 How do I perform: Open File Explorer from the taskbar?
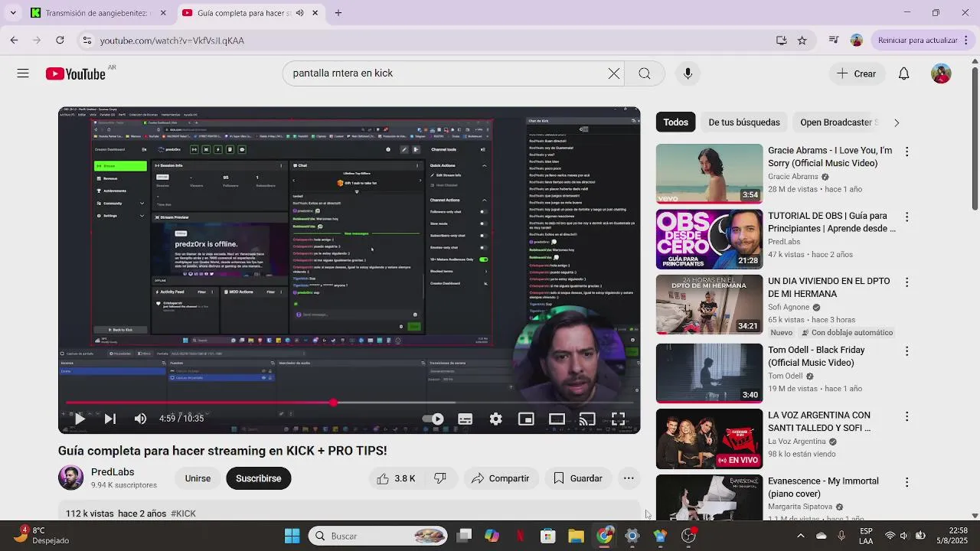(576, 536)
